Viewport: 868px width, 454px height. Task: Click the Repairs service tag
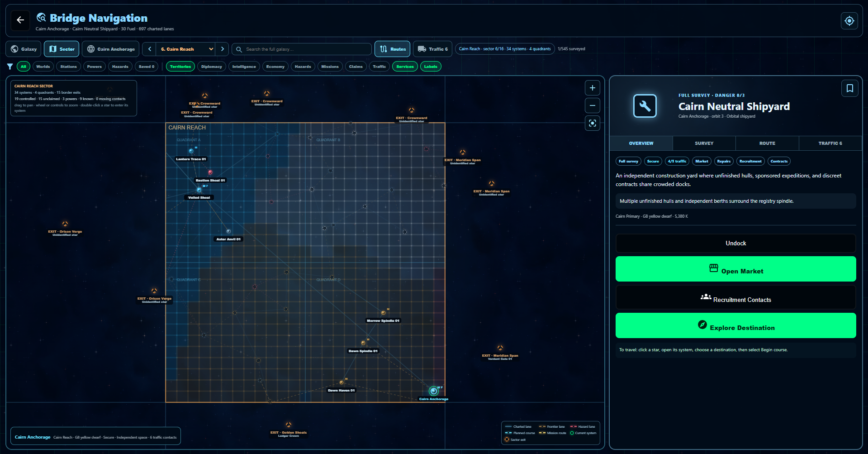click(x=724, y=161)
